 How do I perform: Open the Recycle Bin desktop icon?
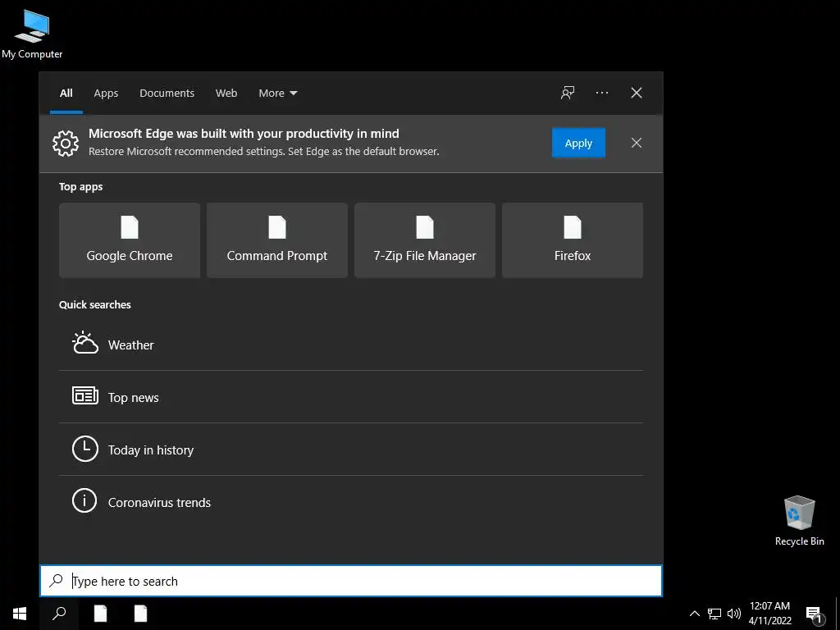coord(799,521)
